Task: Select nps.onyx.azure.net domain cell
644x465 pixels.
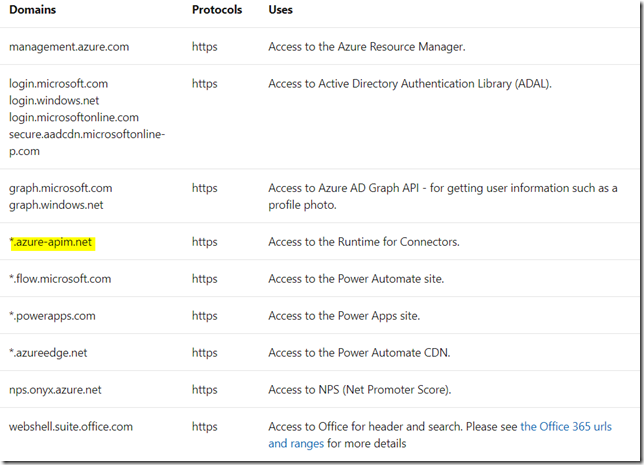Action: tap(55, 390)
